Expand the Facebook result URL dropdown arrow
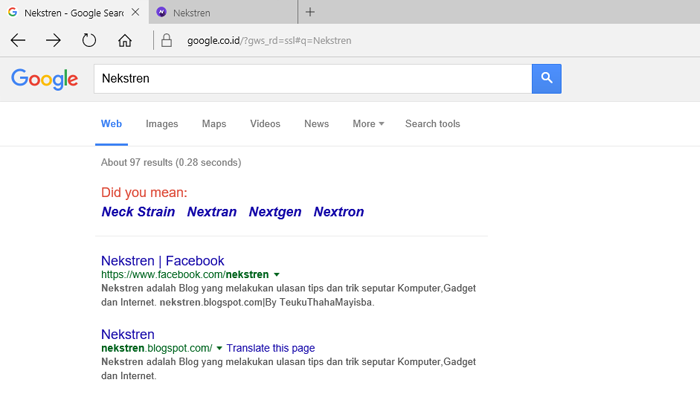 point(277,275)
